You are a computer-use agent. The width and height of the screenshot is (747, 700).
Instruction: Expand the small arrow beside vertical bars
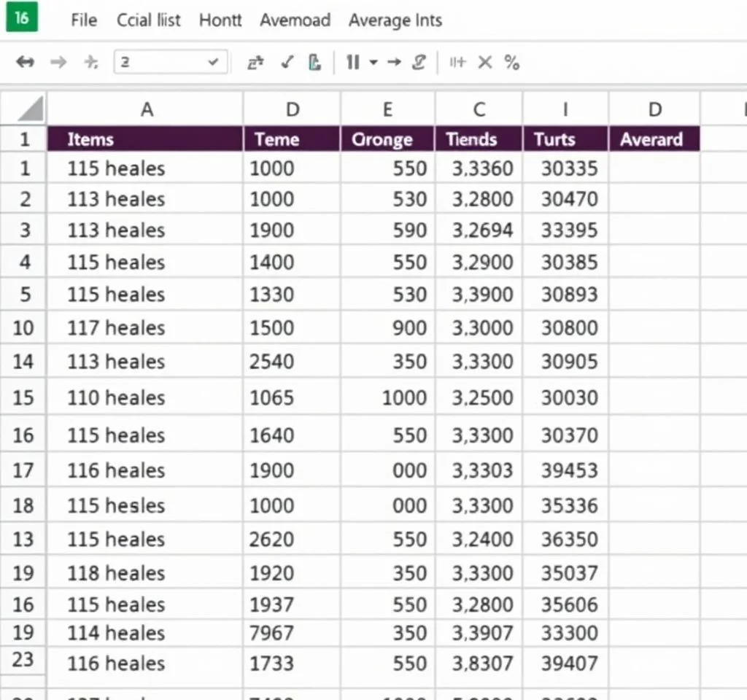(373, 63)
